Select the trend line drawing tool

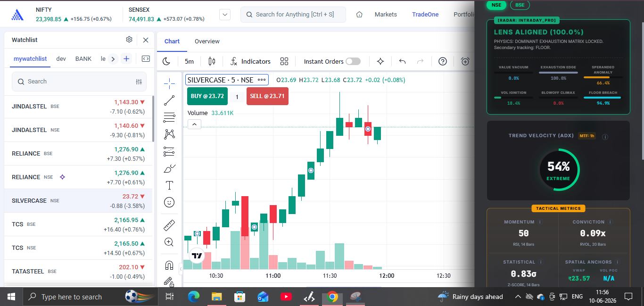click(169, 100)
